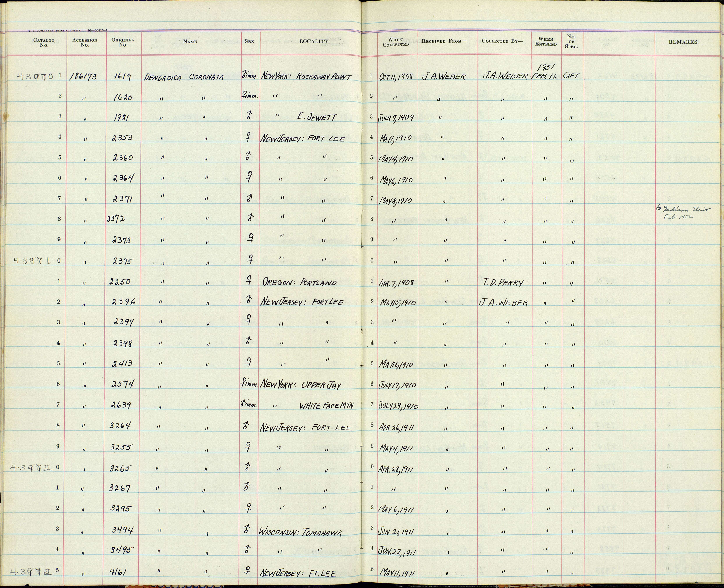
Task: Click the original number 3264
Action: tap(120, 425)
